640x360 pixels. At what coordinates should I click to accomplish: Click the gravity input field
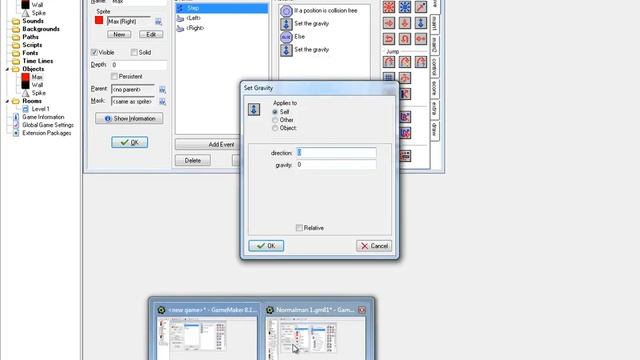pyautogui.click(x=336, y=164)
